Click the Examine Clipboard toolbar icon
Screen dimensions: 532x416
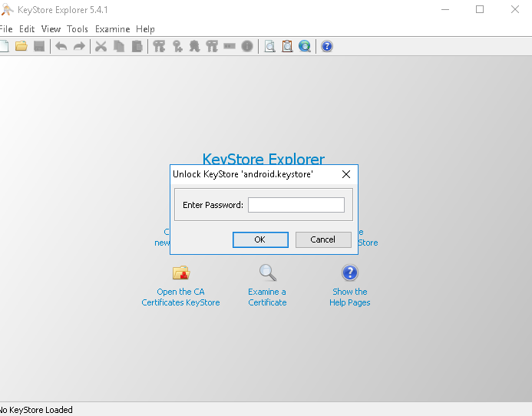click(287, 46)
